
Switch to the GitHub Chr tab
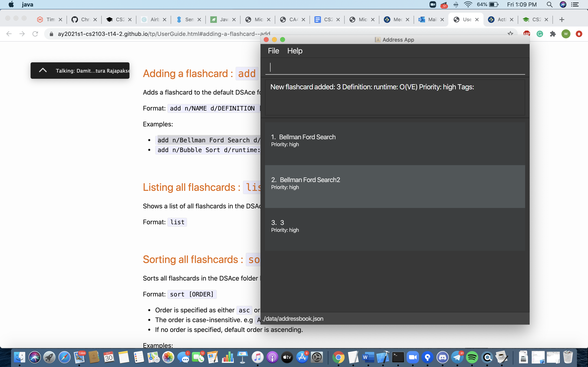(84, 19)
